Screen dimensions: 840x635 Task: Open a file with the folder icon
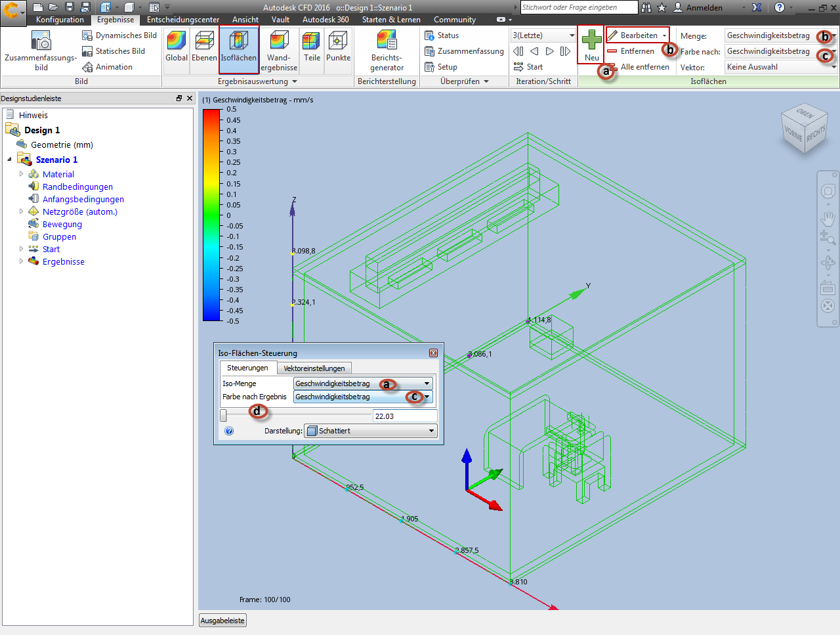pos(54,7)
